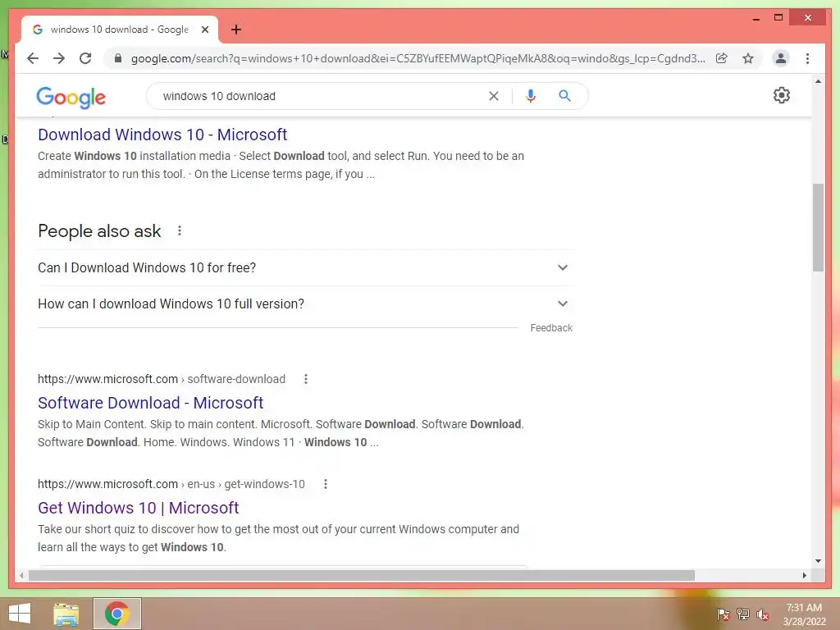This screenshot has width=840, height=630.
Task: Open Action Center flag in tray
Action: pos(723,614)
